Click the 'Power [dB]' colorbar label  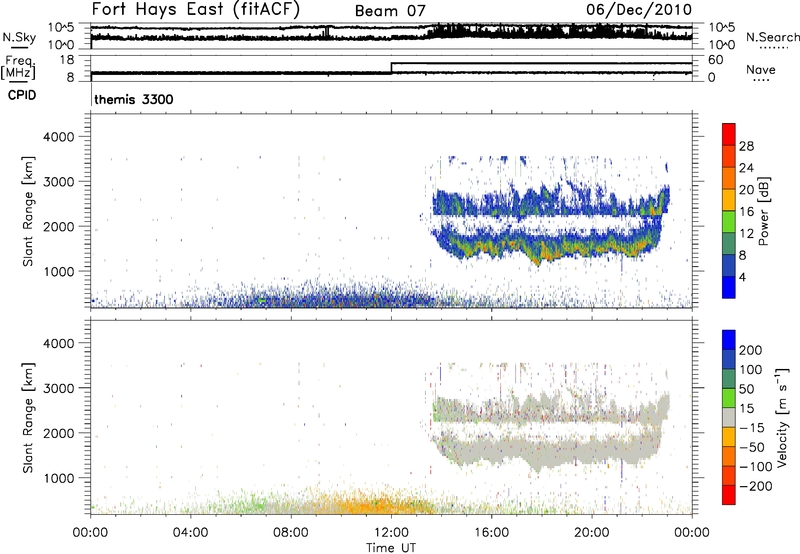(x=764, y=211)
